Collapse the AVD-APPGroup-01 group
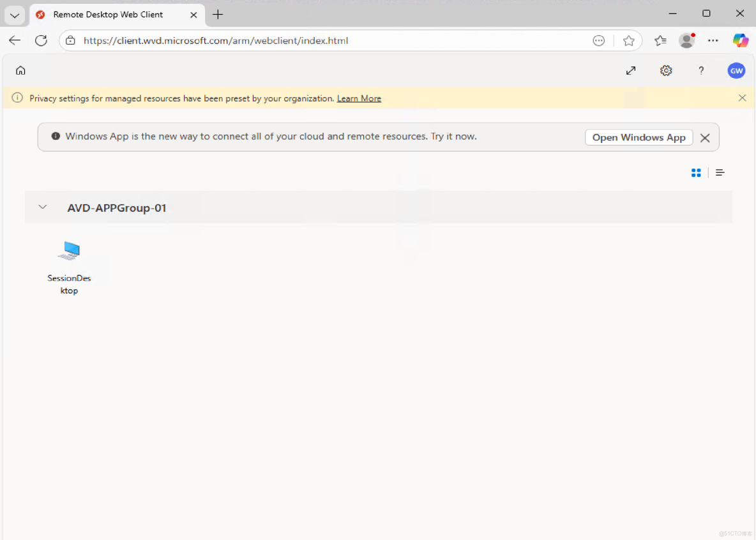The height and width of the screenshot is (540, 756). point(42,207)
